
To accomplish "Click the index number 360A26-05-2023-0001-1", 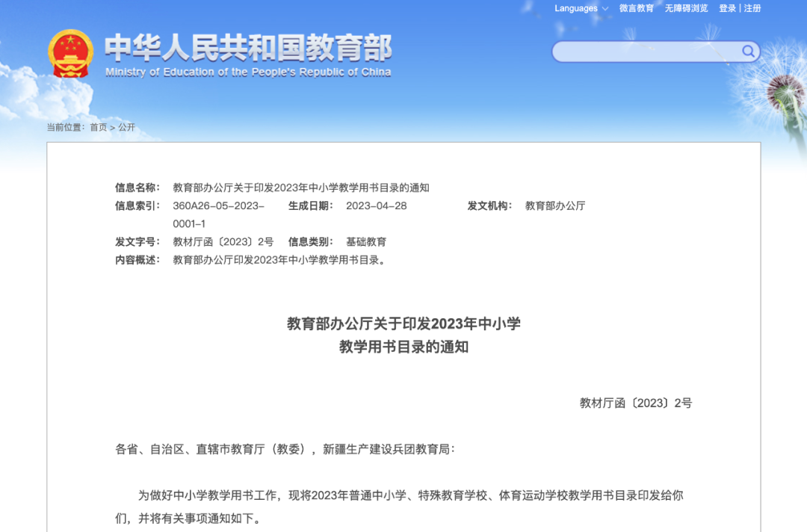I will [218, 205].
